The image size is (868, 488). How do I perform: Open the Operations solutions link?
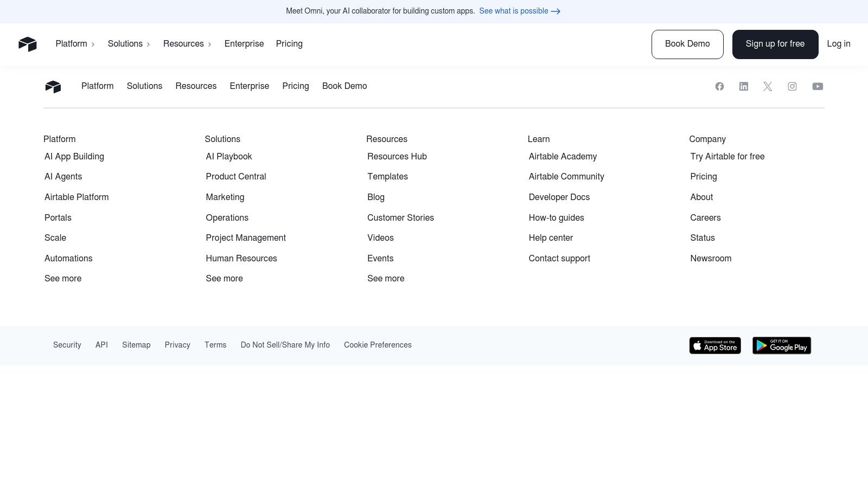227,218
